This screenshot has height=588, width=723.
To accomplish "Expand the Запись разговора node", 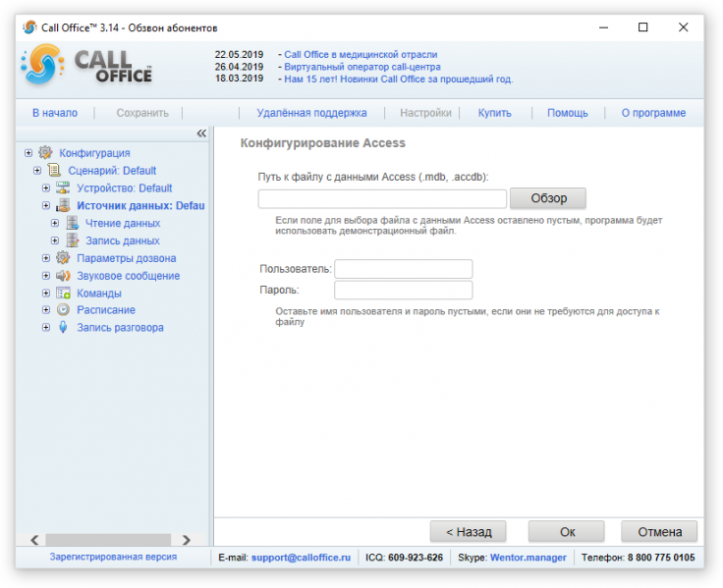I will point(45,327).
